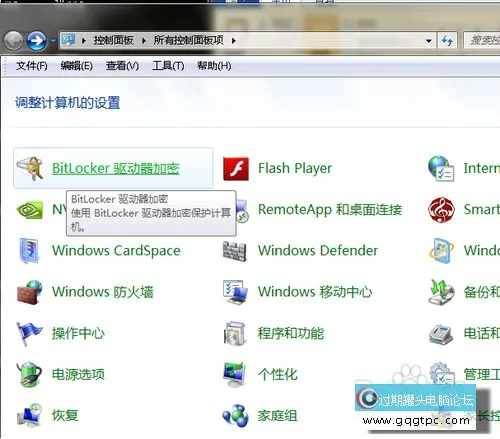The image size is (500, 439).
Task: Open the 家庭组 spheres icon
Action: click(235, 416)
